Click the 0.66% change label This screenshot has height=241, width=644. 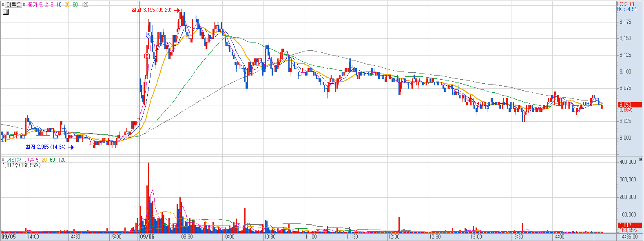click(626, 110)
